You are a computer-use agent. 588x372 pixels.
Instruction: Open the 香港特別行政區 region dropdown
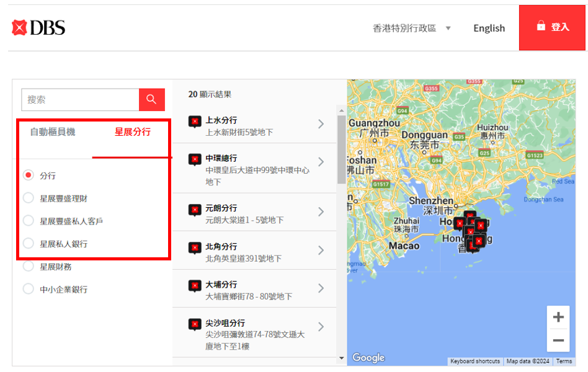coord(412,28)
